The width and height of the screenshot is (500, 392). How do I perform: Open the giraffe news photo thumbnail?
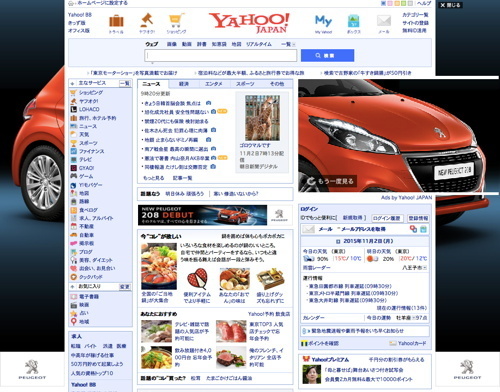click(x=262, y=118)
